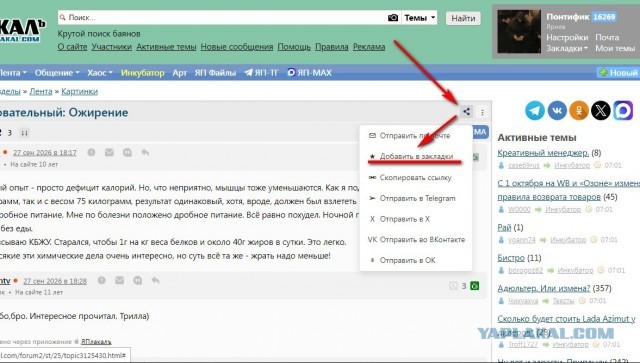Open the Сколько будет стоить Lada Azimut topic
Screen dimensions: 640x363
(x=566, y=318)
